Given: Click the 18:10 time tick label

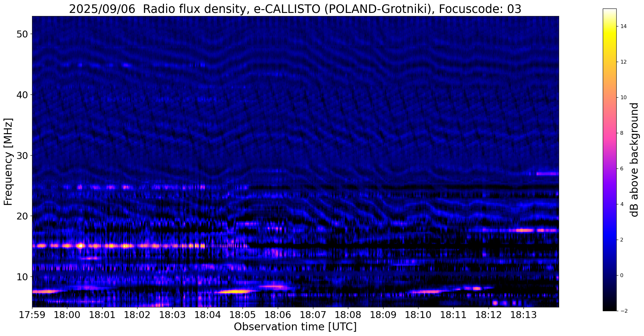Looking at the screenshot, I should tap(418, 315).
